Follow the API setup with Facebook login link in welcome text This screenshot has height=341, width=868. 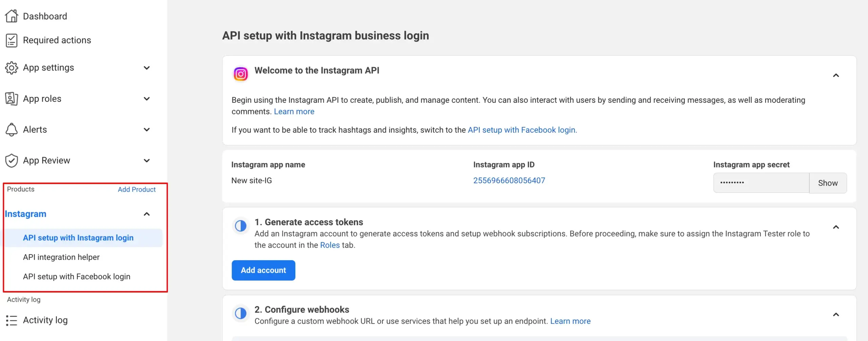[522, 130]
